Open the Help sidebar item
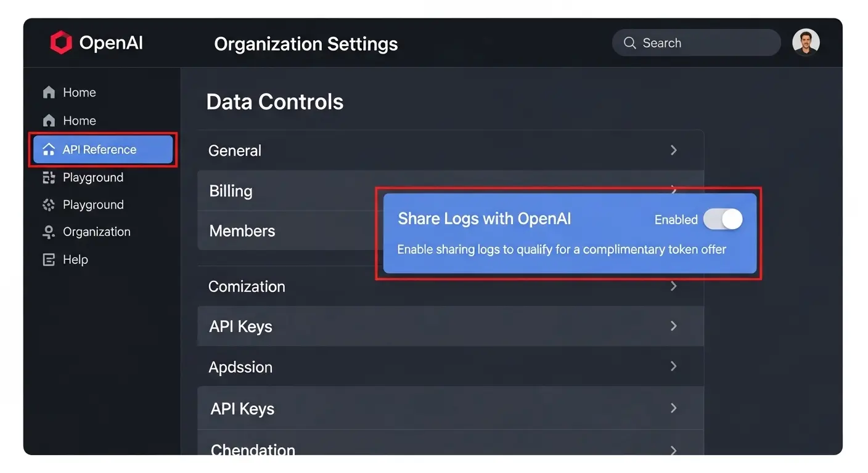 click(75, 260)
